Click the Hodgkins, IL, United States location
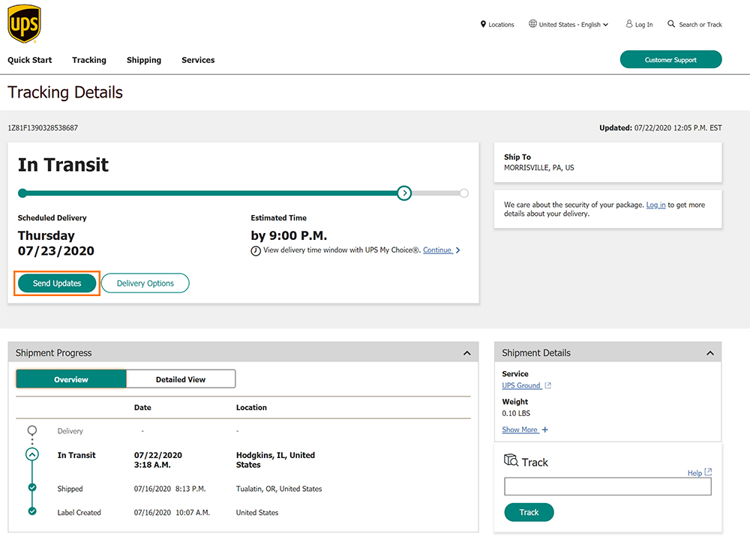The height and width of the screenshot is (560, 750). tap(275, 460)
